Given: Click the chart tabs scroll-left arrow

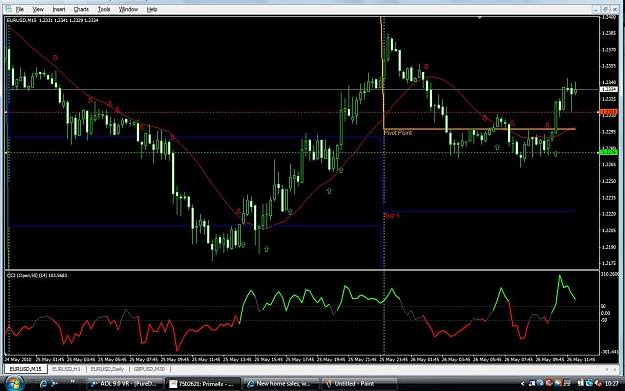Looking at the screenshot, I should [x=607, y=369].
